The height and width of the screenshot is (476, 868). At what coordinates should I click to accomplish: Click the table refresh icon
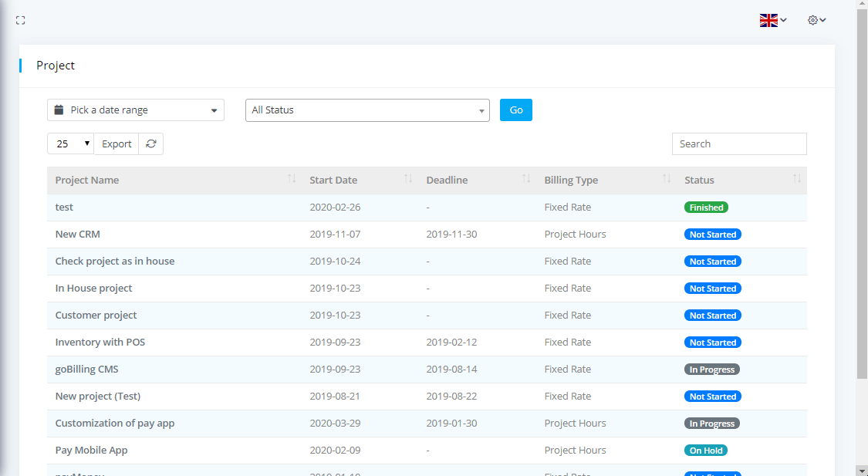pyautogui.click(x=151, y=144)
